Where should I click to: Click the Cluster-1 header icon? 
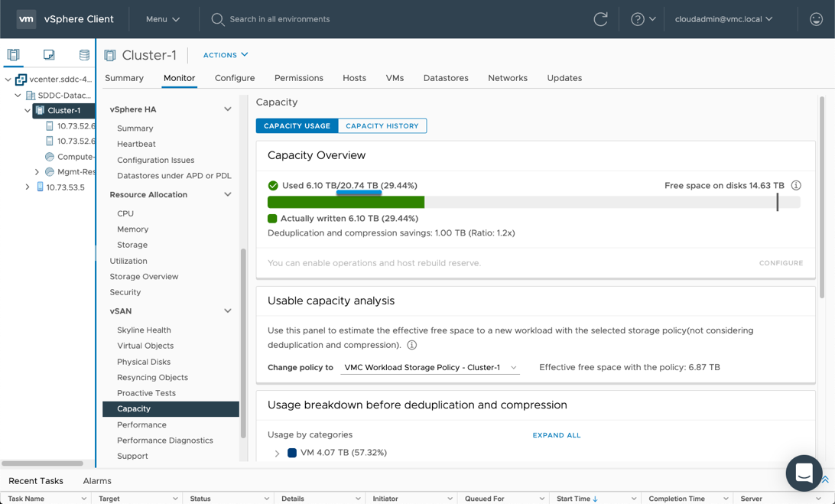[110, 55]
